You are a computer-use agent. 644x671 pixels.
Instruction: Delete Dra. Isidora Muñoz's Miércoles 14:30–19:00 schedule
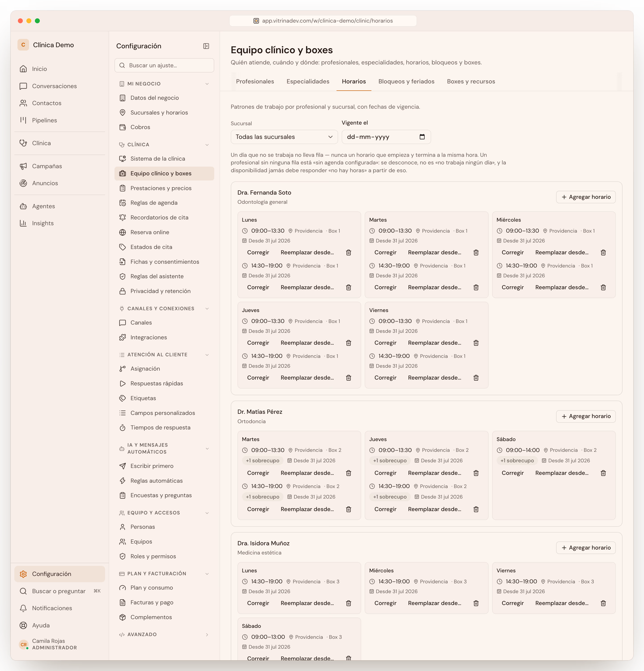[x=476, y=603]
